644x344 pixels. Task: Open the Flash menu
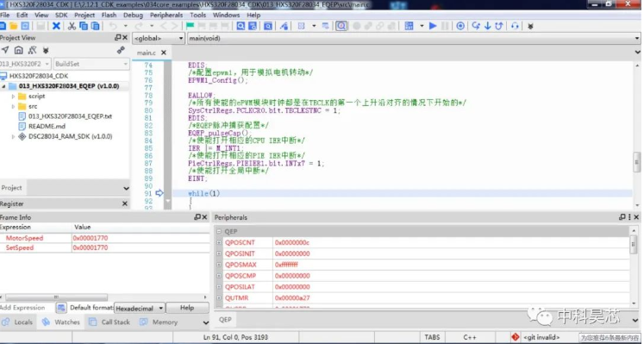point(109,16)
